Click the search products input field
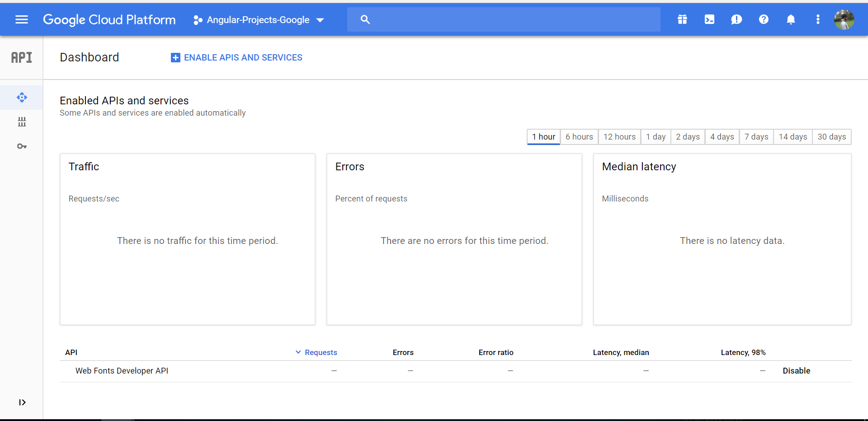Viewport: 868px width, 421px height. point(511,19)
